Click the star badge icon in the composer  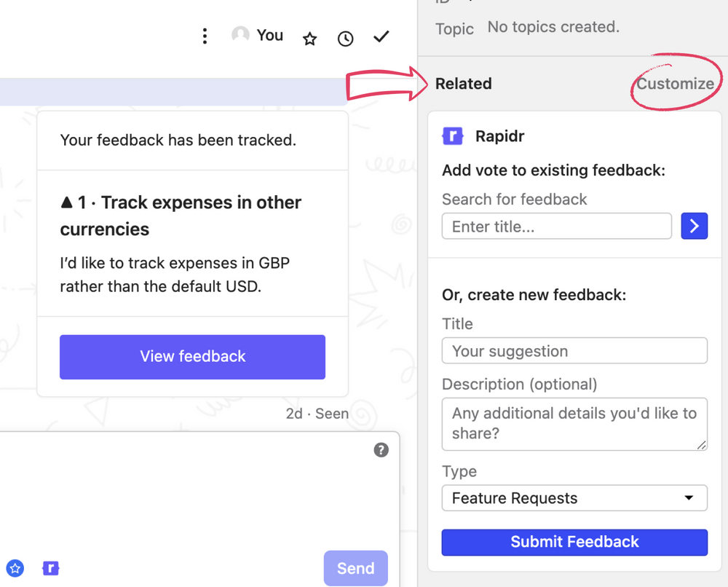tap(15, 568)
